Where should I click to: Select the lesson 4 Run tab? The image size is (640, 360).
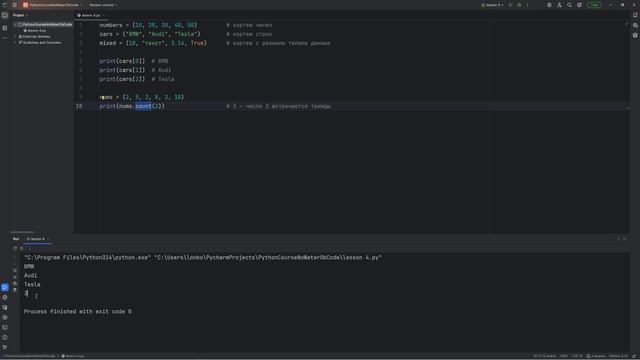click(37, 239)
